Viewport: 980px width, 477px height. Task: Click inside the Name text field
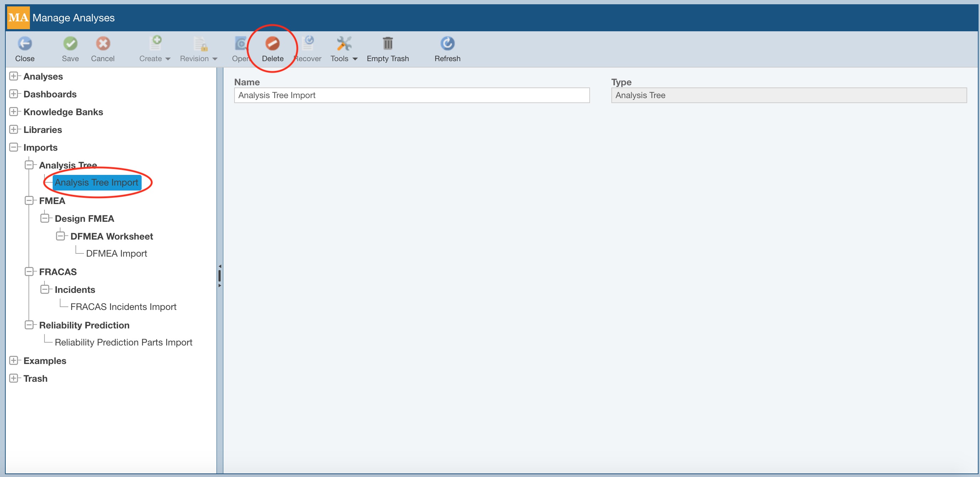[412, 95]
